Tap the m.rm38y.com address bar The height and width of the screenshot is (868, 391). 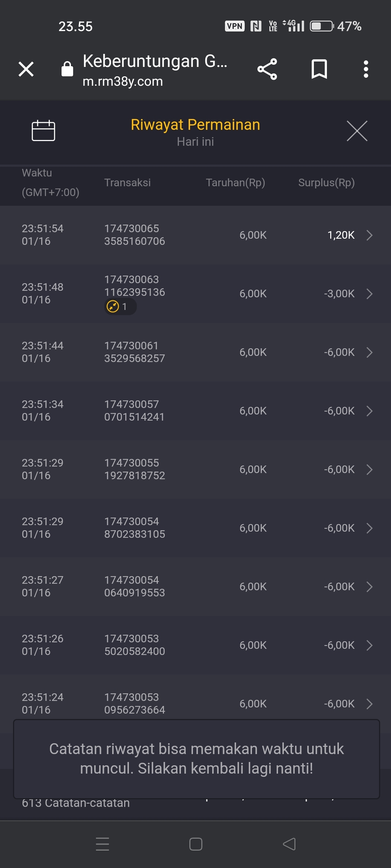pyautogui.click(x=123, y=82)
